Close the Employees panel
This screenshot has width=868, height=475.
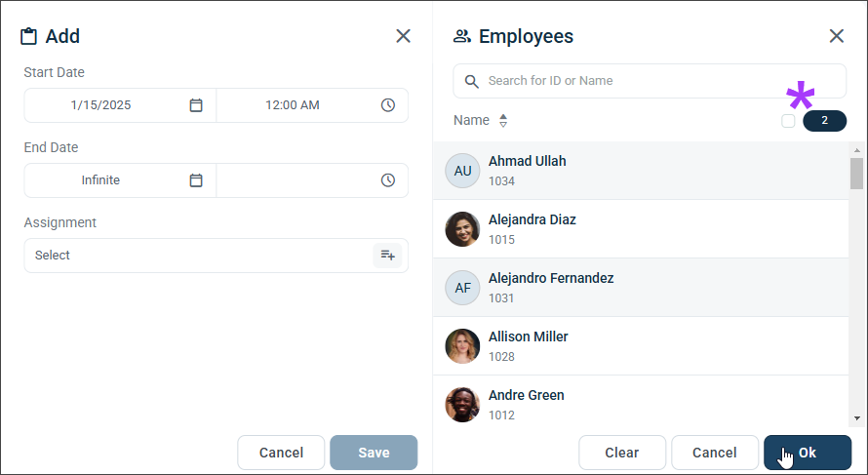pyautogui.click(x=837, y=36)
